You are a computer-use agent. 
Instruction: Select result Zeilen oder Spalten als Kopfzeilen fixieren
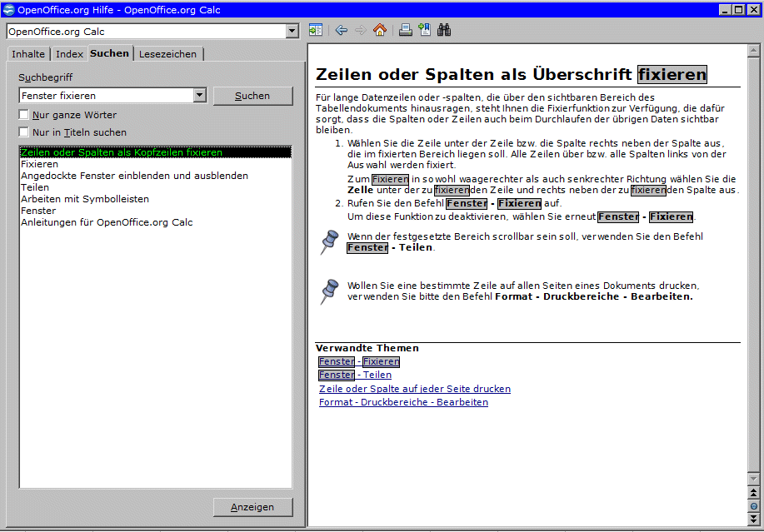[156, 152]
